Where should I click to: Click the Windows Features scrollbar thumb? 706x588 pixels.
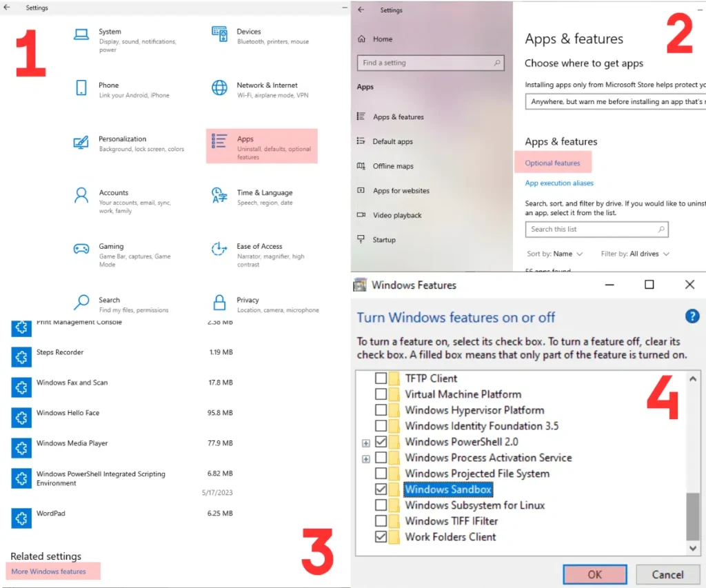(x=692, y=516)
